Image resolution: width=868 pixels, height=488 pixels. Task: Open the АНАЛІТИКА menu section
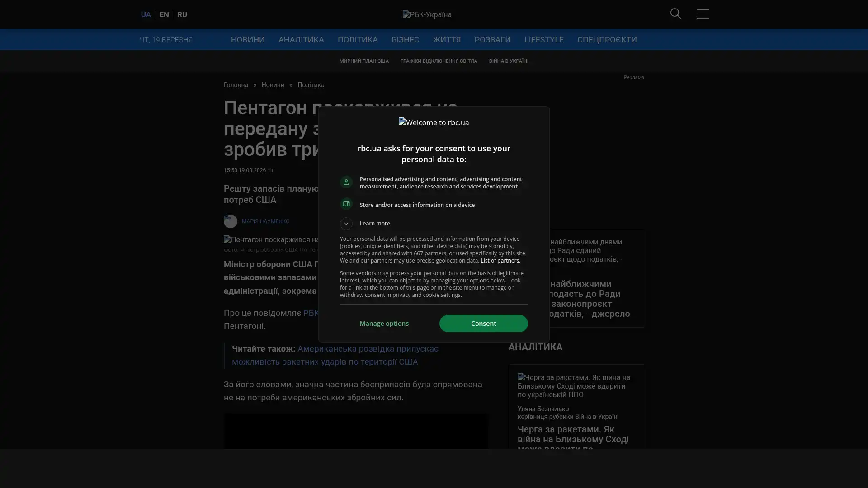(x=301, y=40)
